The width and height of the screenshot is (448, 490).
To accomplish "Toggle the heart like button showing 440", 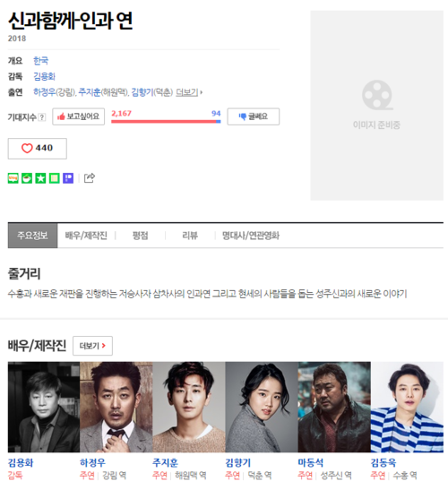I will [38, 149].
